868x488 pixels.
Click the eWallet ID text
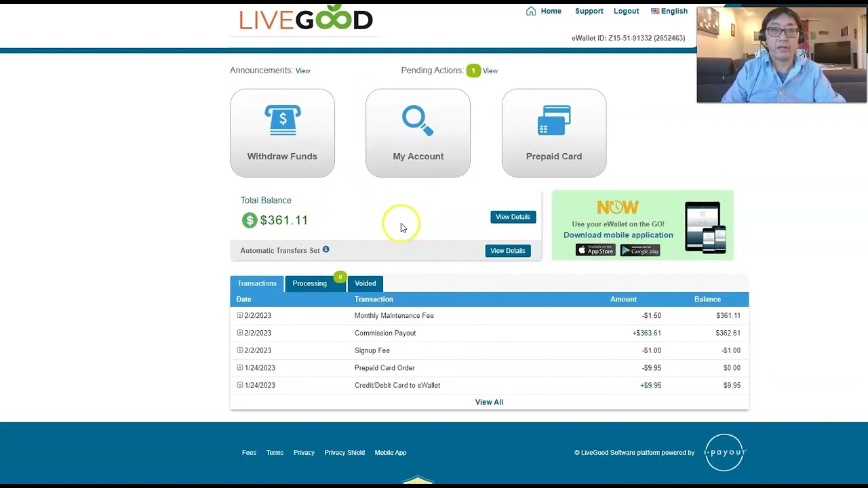click(629, 38)
